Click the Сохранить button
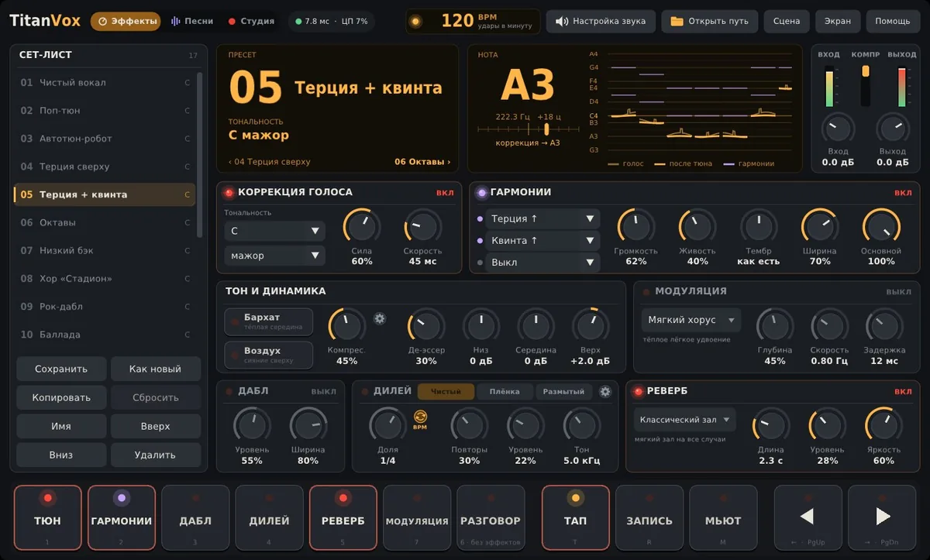The height and width of the screenshot is (560, 930). pos(61,369)
